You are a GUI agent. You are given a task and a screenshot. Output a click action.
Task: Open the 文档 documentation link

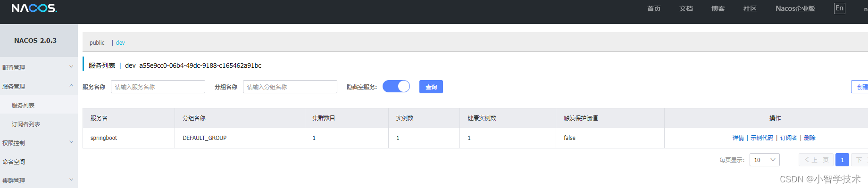tap(686, 8)
